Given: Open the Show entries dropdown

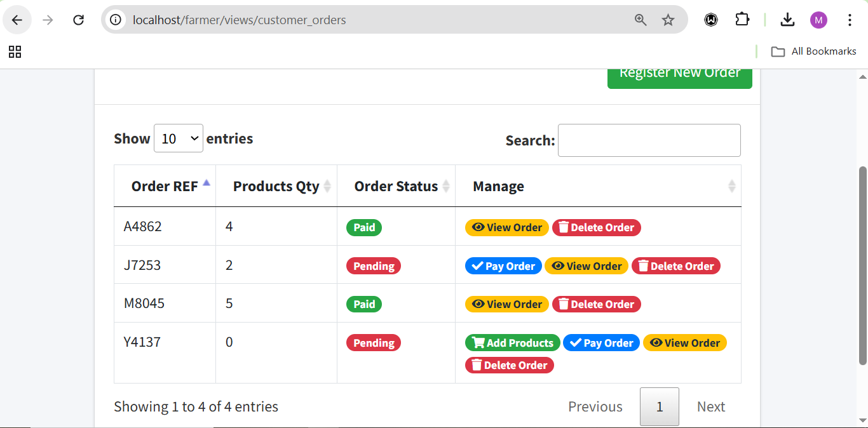Looking at the screenshot, I should (x=179, y=138).
